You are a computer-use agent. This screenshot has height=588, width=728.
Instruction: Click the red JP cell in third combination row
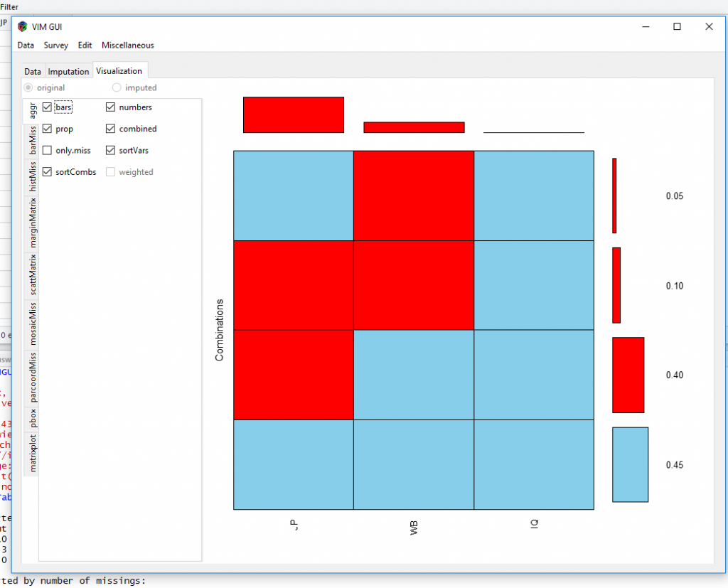[x=294, y=375]
